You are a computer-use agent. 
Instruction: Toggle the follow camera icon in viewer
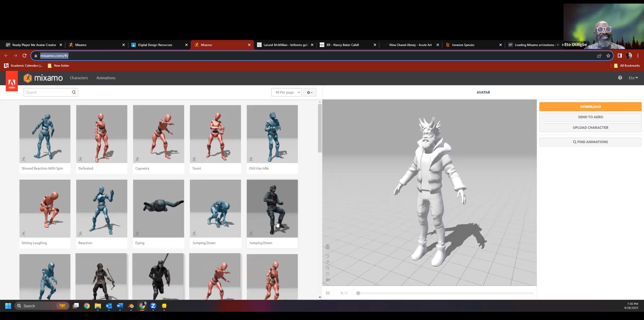click(x=328, y=280)
